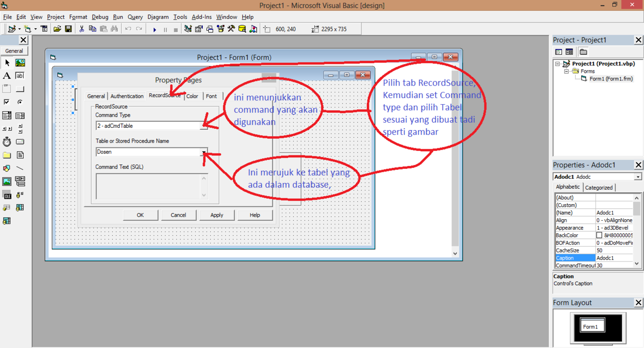This screenshot has height=348, width=644.
Task: Click Apply in Property Pages
Action: [x=217, y=215]
